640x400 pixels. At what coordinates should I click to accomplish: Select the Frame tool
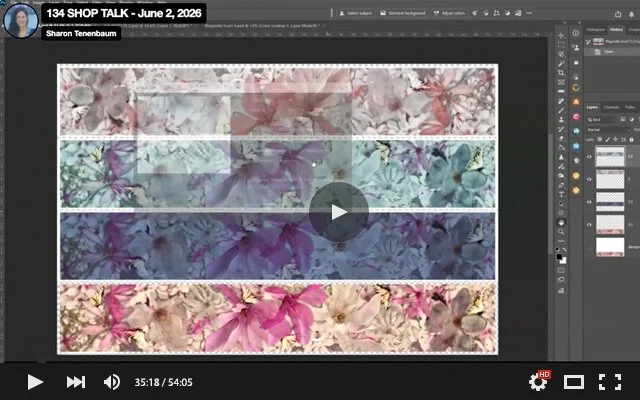coord(562,82)
